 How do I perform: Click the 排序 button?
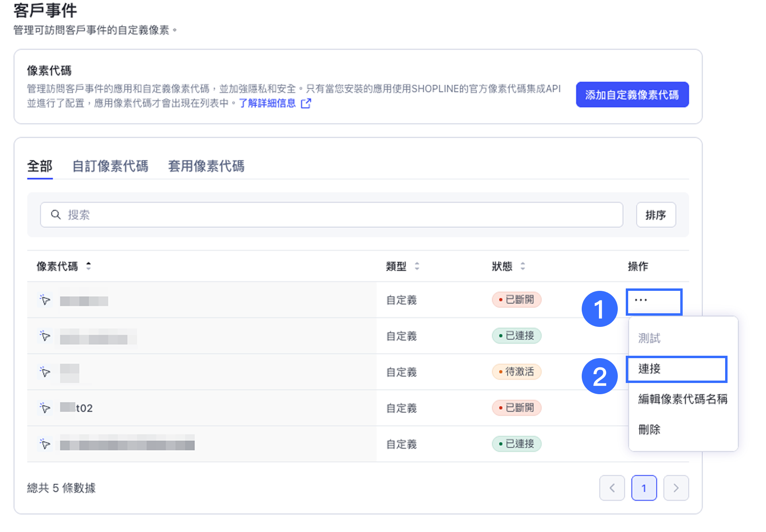pyautogui.click(x=655, y=215)
